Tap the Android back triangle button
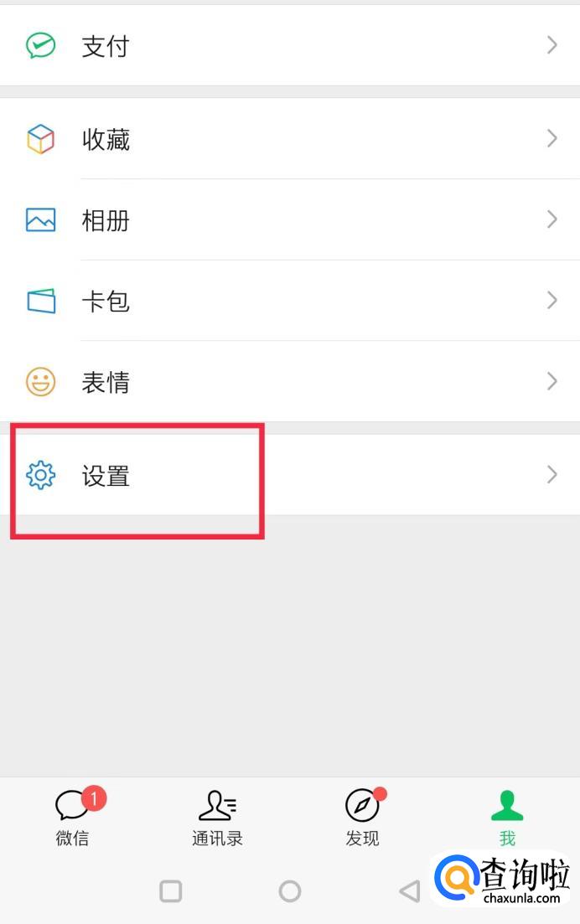The height and width of the screenshot is (924, 580). click(410, 891)
